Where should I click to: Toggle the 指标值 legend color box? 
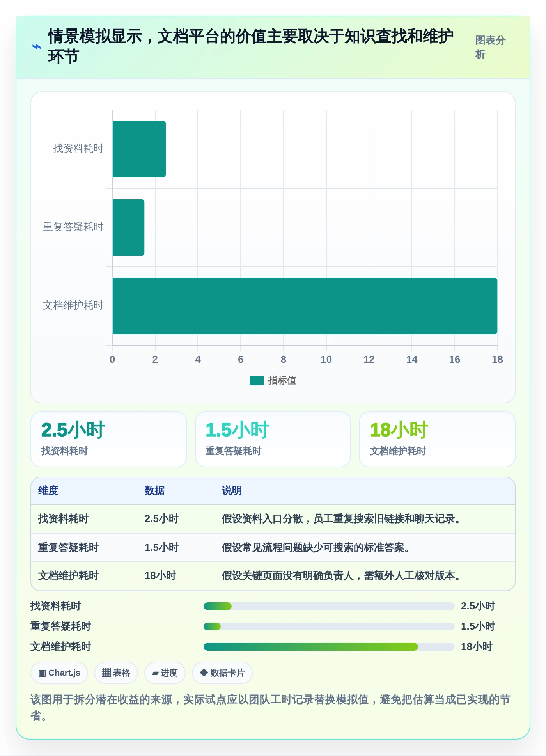click(x=257, y=380)
